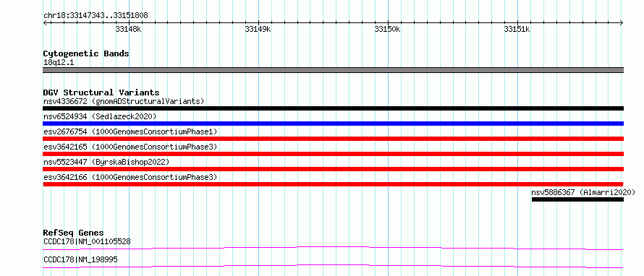Click the CCDC178|NM_198995 transcript label
644x276 pixels.
click(81, 259)
